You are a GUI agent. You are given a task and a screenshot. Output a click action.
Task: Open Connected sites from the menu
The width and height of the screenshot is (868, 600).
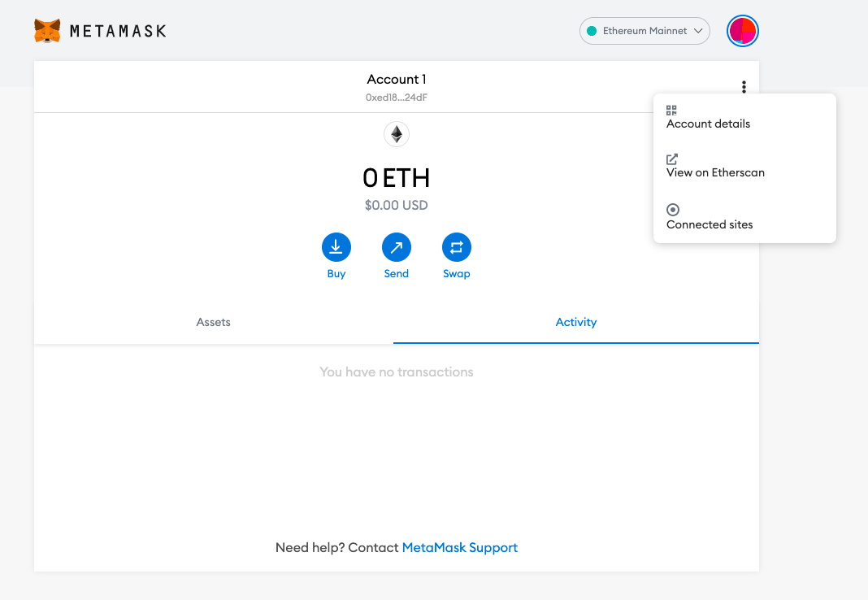point(744,217)
